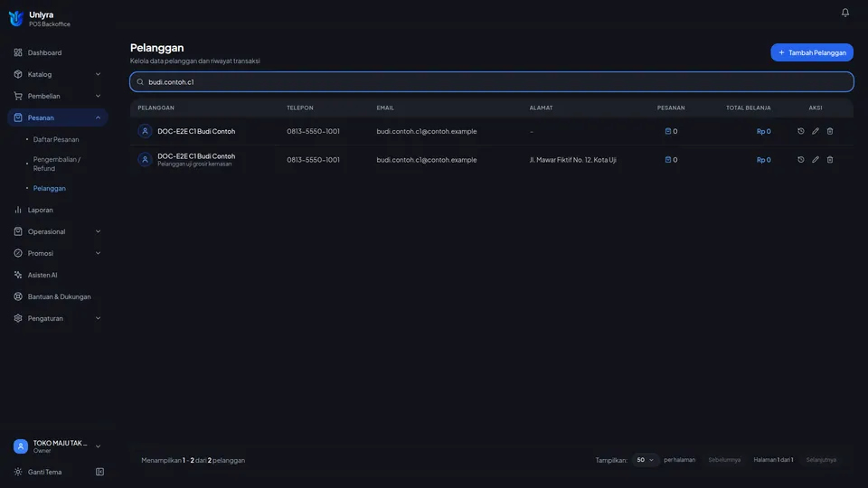Screen dimensions: 868x488
Task: Expand the Katalog menu
Action: 58,74
